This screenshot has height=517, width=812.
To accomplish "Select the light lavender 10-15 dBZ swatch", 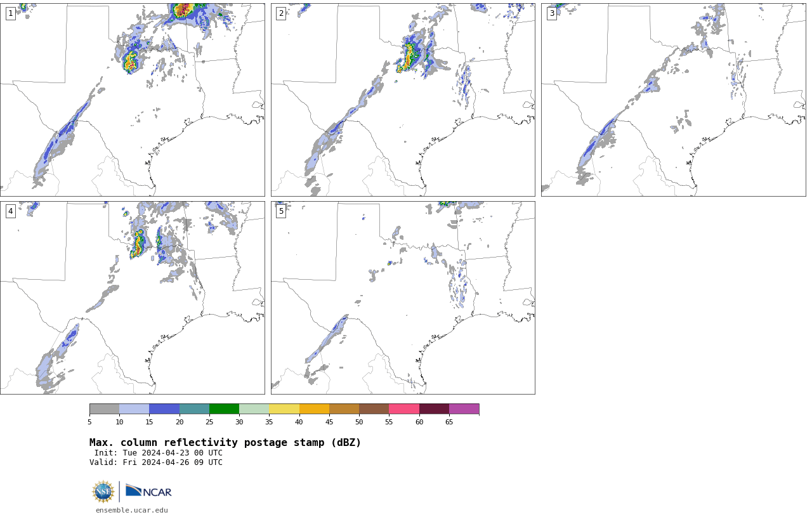I will click(134, 409).
